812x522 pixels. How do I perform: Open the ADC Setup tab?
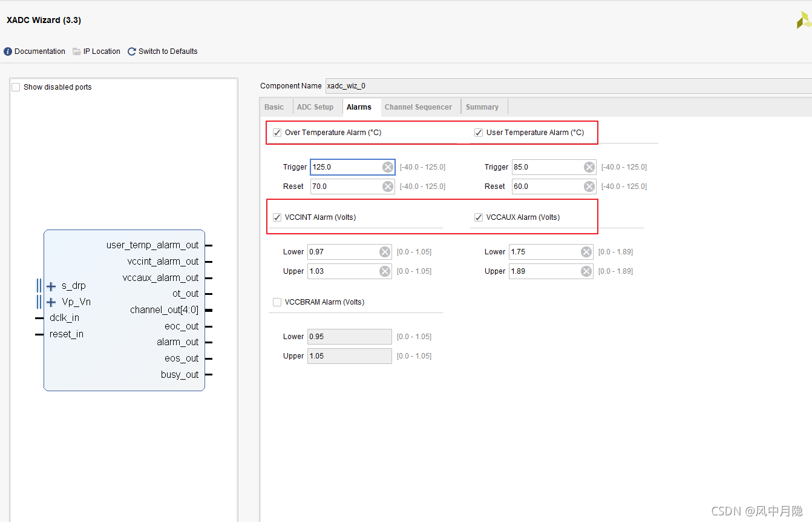[315, 107]
